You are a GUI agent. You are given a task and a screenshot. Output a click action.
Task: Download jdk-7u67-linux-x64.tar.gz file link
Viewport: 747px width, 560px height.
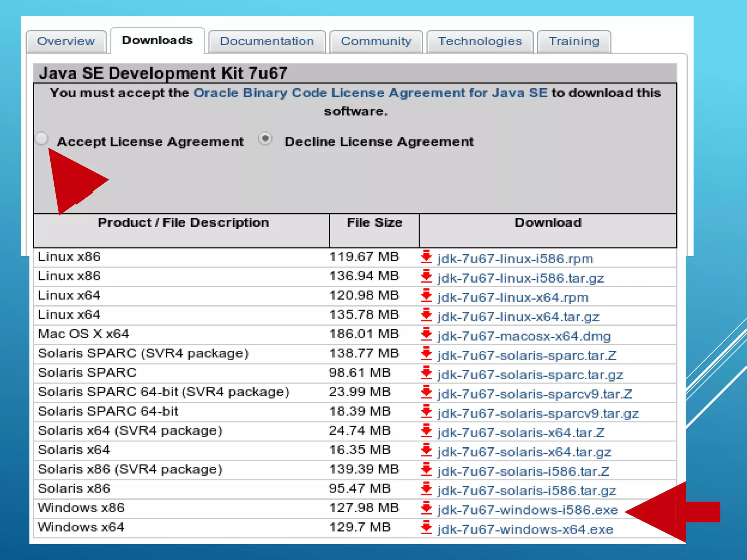pyautogui.click(x=518, y=317)
